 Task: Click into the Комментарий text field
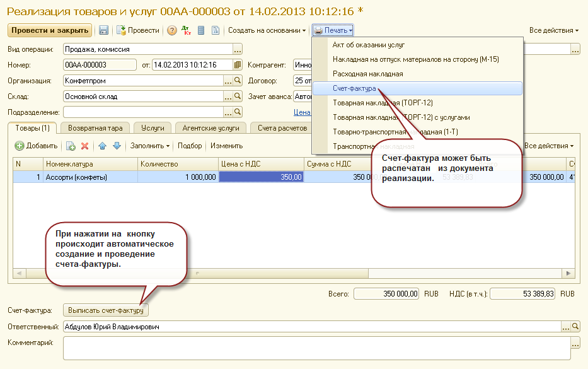317,348
